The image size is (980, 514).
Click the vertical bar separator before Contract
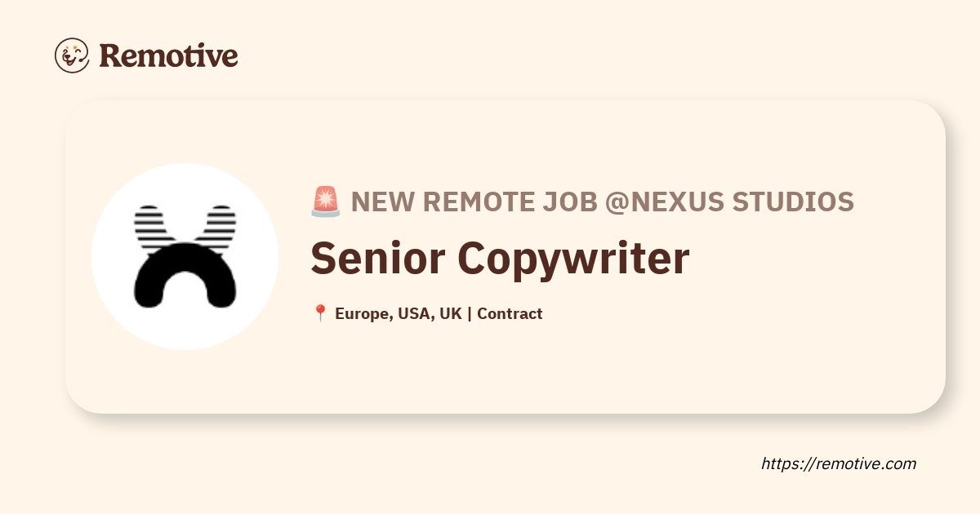(470, 314)
